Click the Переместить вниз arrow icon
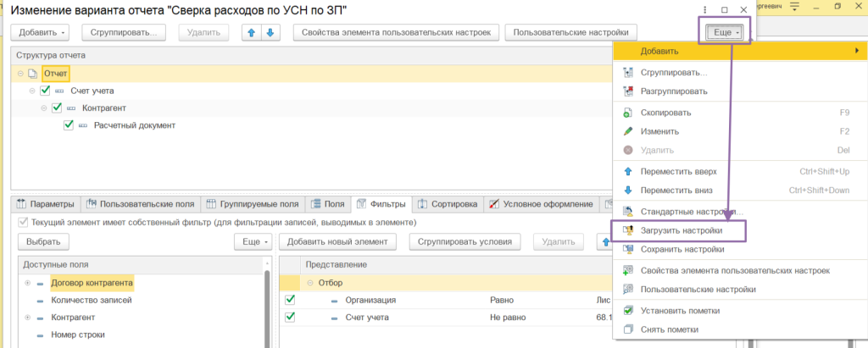Viewport: 868px width, 348px height. pyautogui.click(x=627, y=191)
